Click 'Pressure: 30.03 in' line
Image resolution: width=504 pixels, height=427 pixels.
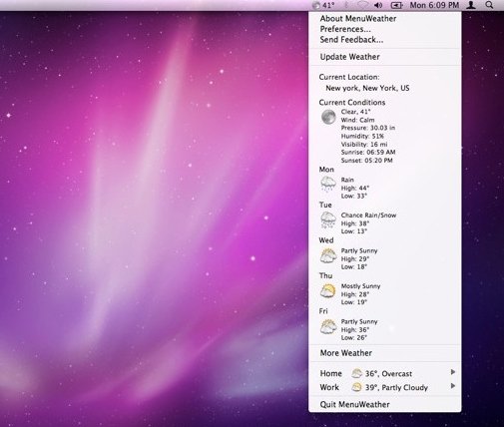point(368,128)
